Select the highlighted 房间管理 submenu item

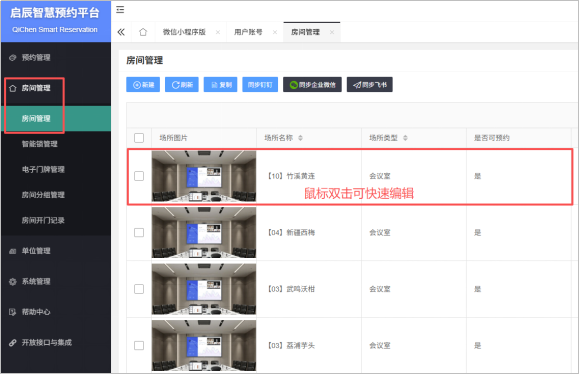(x=55, y=118)
